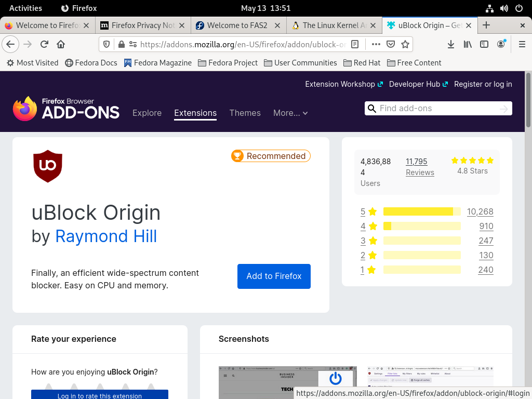Focus the Find add-ons search field
This screenshot has width=532, height=399.
(x=437, y=109)
